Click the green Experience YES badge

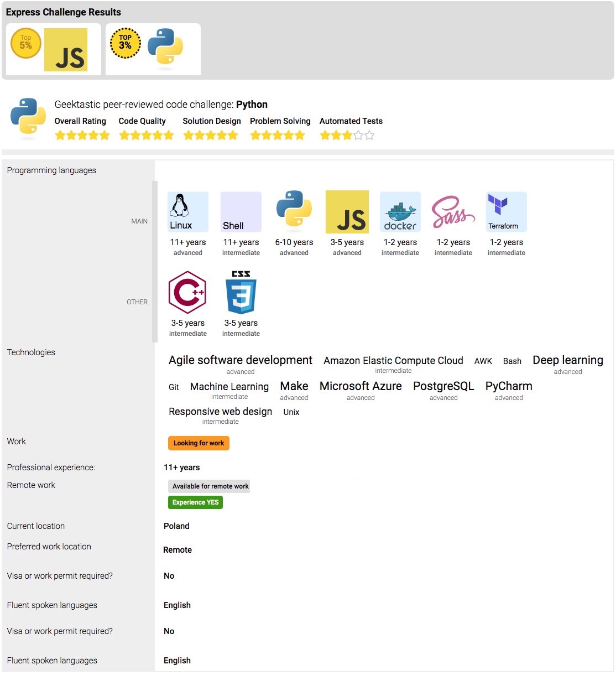click(x=195, y=502)
